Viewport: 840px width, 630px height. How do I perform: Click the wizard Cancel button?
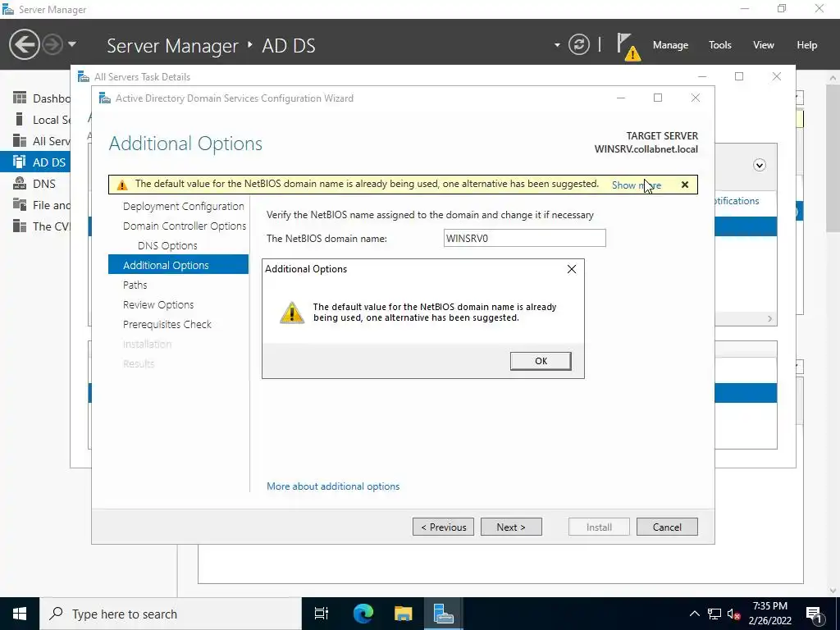667,527
